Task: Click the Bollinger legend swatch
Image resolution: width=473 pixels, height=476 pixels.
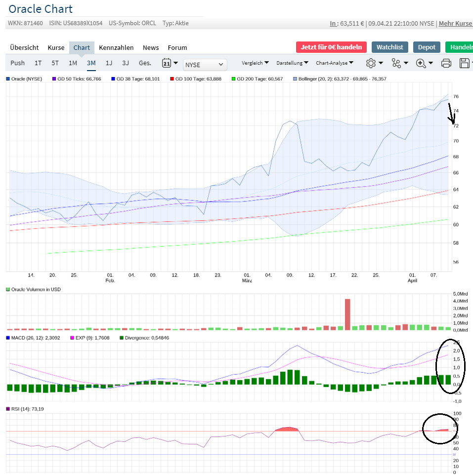Action: (295, 79)
